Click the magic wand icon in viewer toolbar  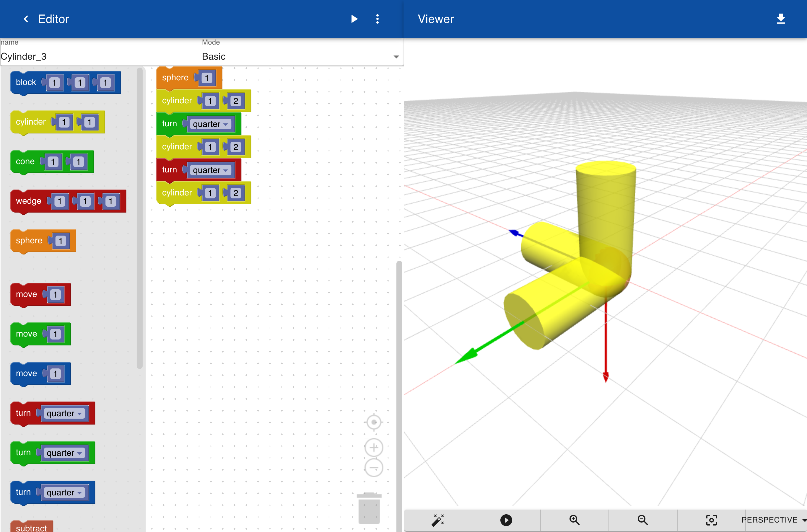(x=438, y=520)
